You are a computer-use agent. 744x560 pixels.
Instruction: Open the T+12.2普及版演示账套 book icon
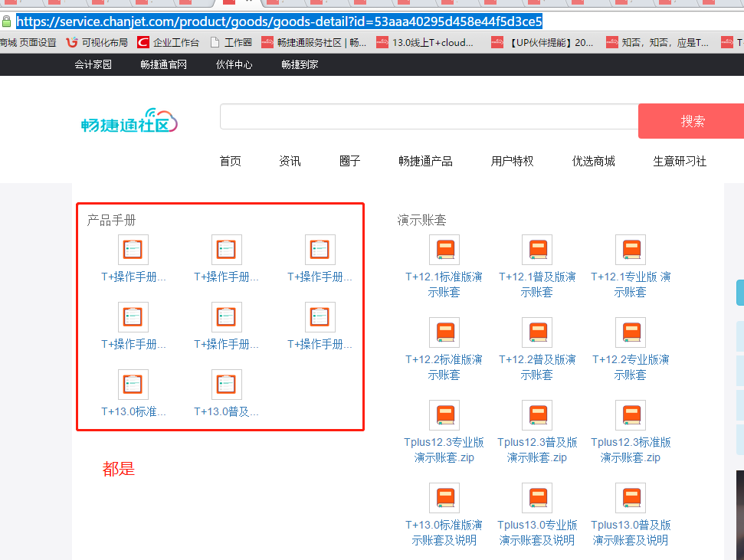pos(537,332)
